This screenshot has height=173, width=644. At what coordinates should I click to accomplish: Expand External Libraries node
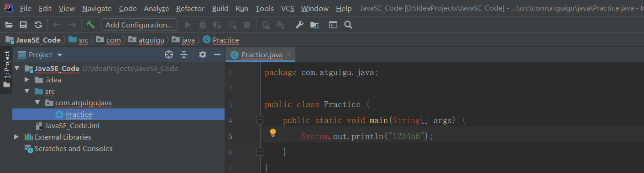coord(17,137)
